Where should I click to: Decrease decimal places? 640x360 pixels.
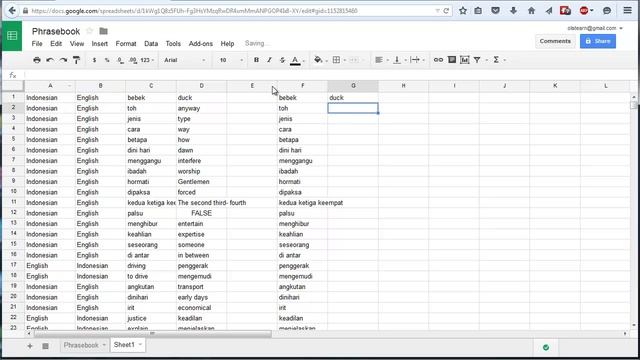pos(120,60)
